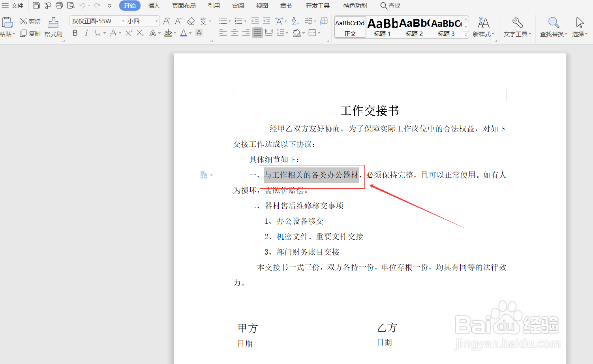
Task: Open Print Preview from quick access toolbar
Action: (71, 6)
